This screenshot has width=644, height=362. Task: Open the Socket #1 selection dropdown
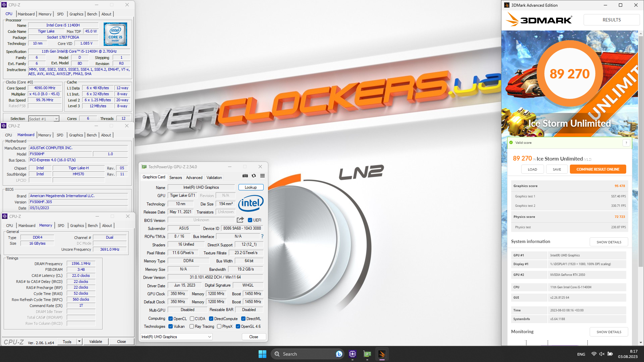pyautogui.click(x=44, y=119)
